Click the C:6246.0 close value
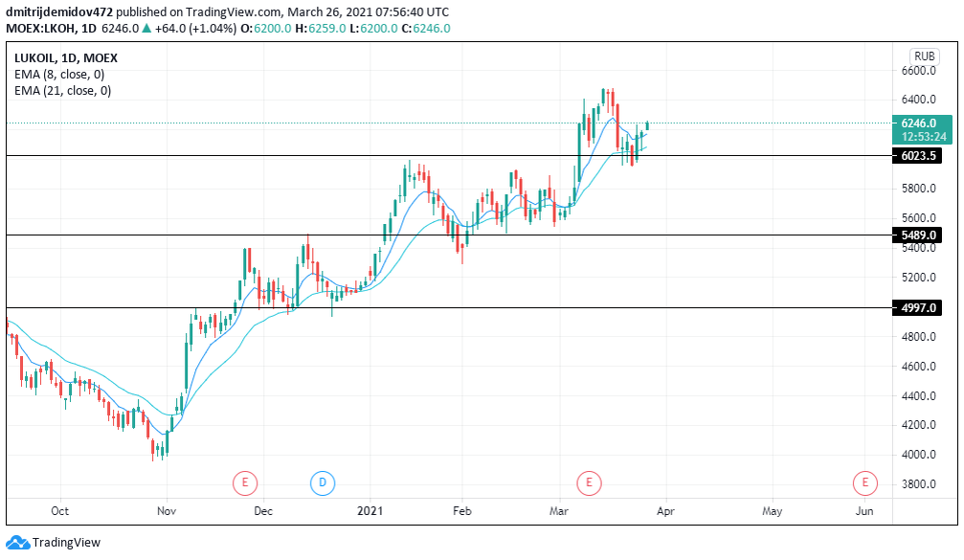Screen dimensions: 964x560 tap(426, 29)
